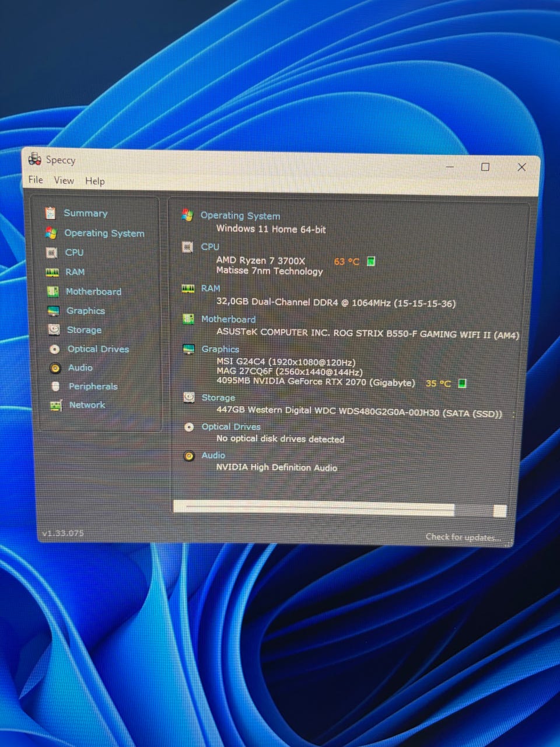The width and height of the screenshot is (560, 747).
Task: Click Check for updates link
Action: point(463,537)
